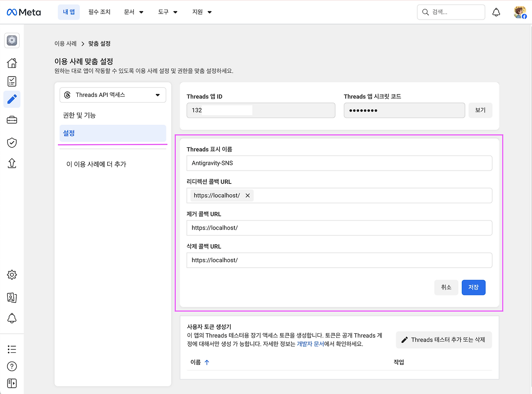Click the sidebar alerts bell icon
Screen dimensions: 532x394
12,319
